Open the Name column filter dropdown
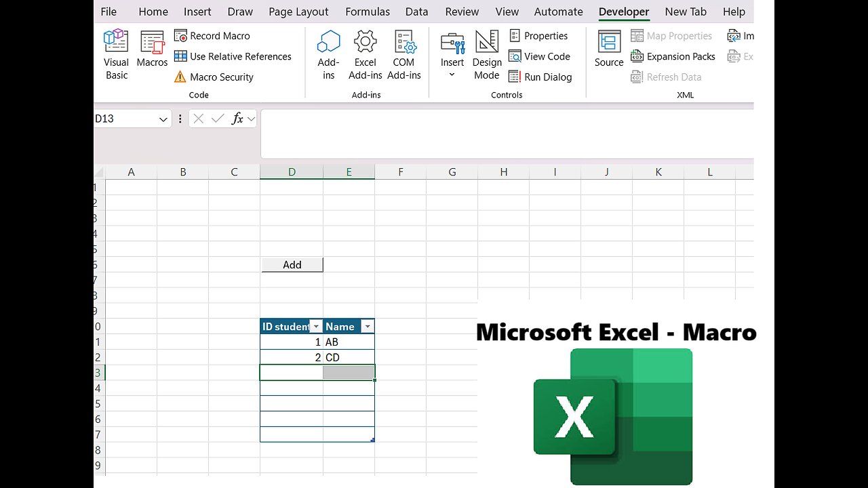Viewport: 868px width, 488px height. (x=367, y=327)
